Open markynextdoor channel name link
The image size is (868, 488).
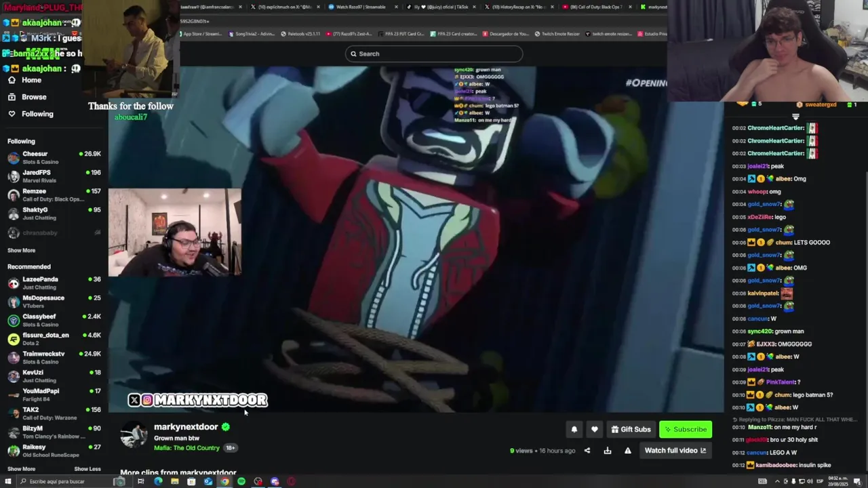tap(186, 427)
